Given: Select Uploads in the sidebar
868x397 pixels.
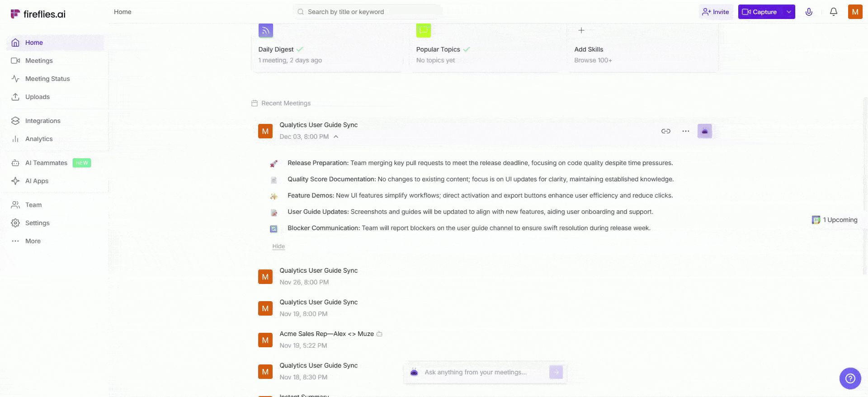Looking at the screenshot, I should click(55, 97).
